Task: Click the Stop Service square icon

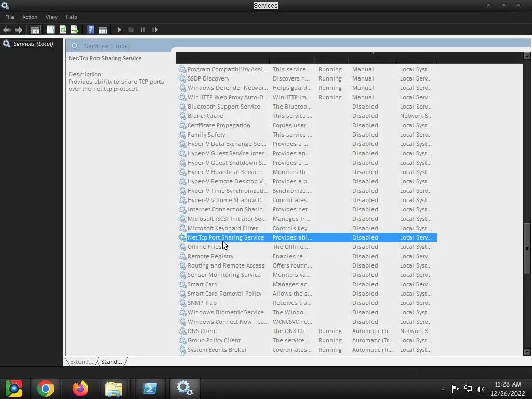Action: pos(130,30)
